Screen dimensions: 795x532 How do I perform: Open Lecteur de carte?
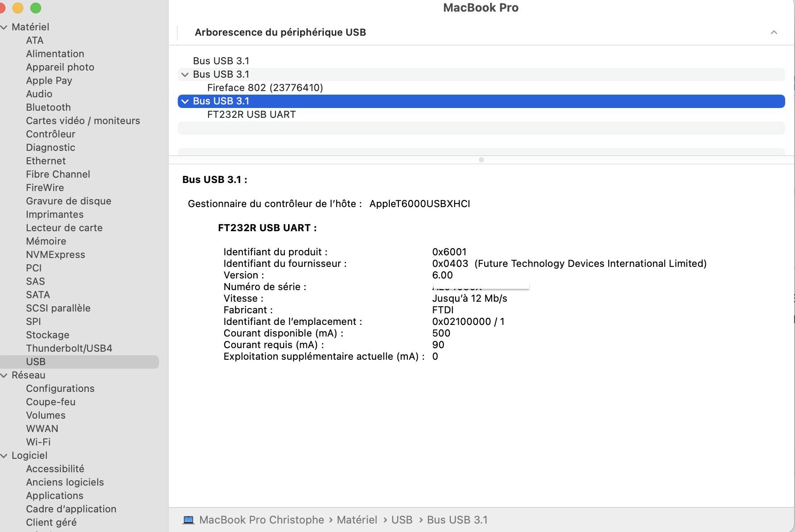coord(64,228)
